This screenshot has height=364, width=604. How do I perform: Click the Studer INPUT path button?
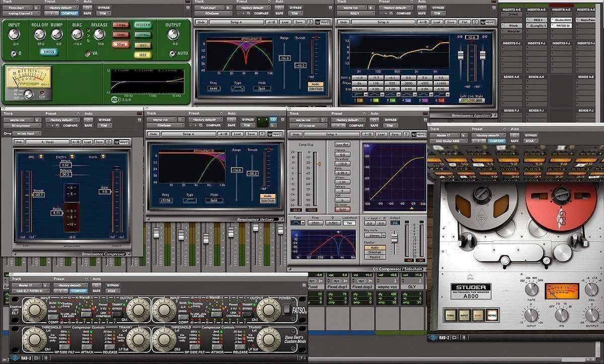point(464,316)
